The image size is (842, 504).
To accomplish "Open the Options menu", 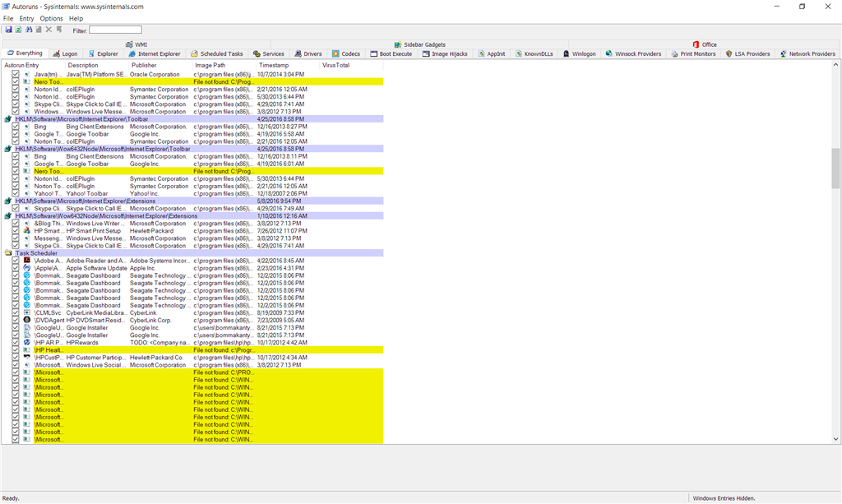I will point(51,18).
